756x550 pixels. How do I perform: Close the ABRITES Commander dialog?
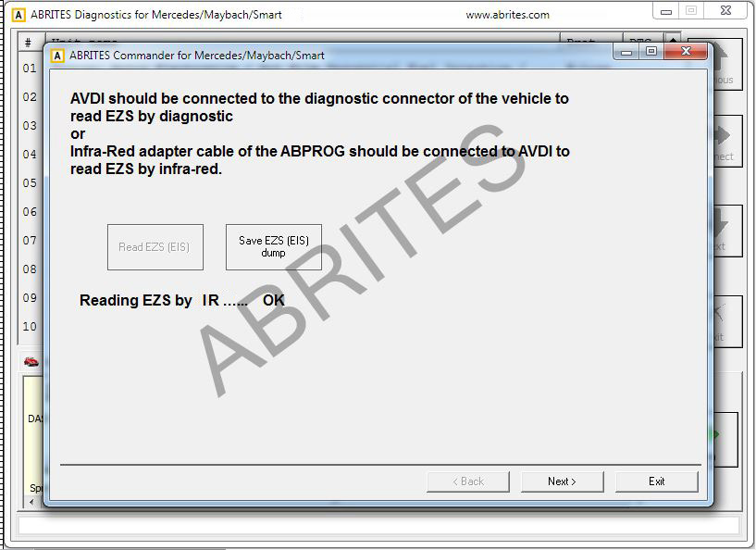(686, 51)
